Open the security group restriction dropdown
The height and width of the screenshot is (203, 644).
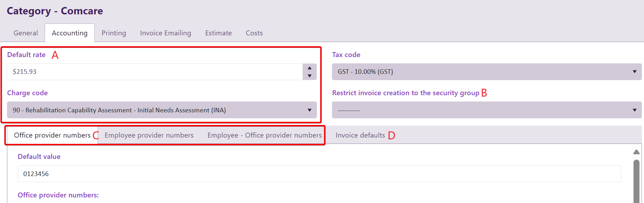pos(486,110)
